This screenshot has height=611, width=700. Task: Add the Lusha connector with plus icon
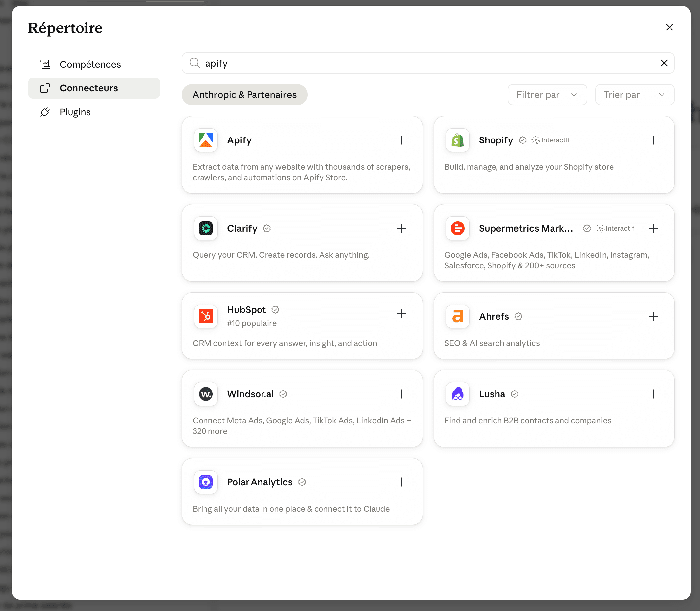[x=653, y=394]
